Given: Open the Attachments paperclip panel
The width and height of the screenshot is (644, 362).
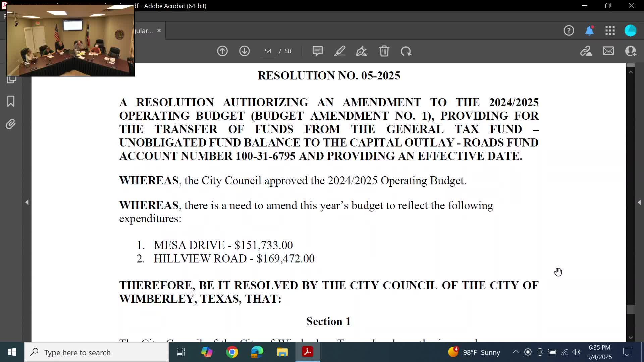Looking at the screenshot, I should 10,123.
